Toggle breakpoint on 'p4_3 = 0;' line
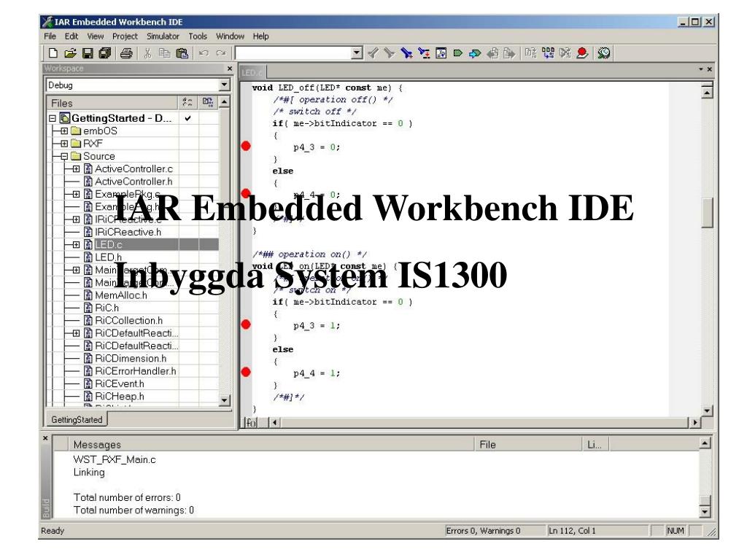Screen dimensions: 747x560 [246, 146]
